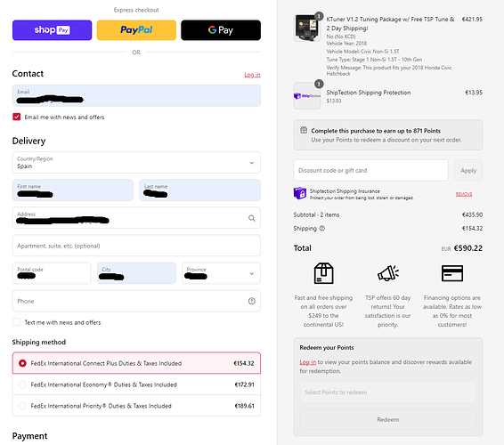Click the €590.22 total amount

coord(468,248)
